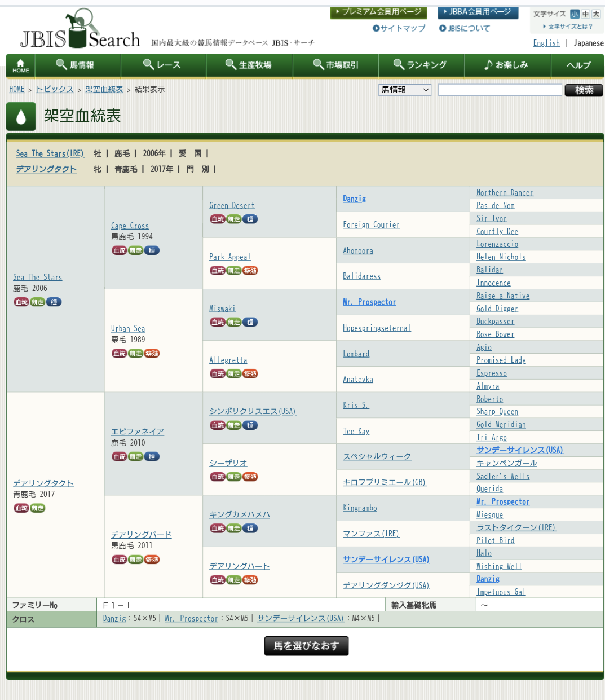Open 繁殖 badge under シーザリオ
Image resolution: width=605 pixels, height=700 pixels.
[x=250, y=477]
